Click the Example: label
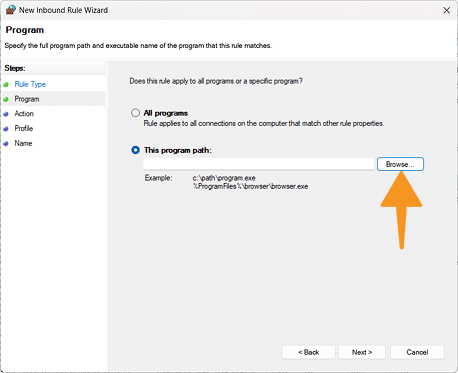Image resolution: width=458 pixels, height=373 pixels. pyautogui.click(x=158, y=178)
